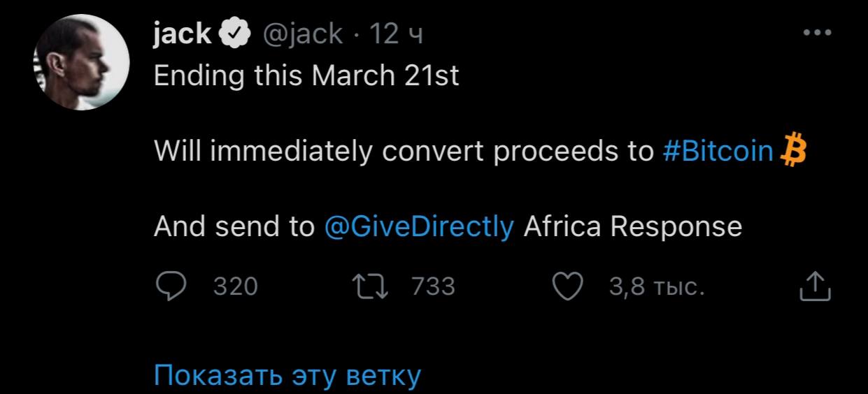Click the retweet count 733
The height and width of the screenshot is (394, 868).
coord(433,286)
